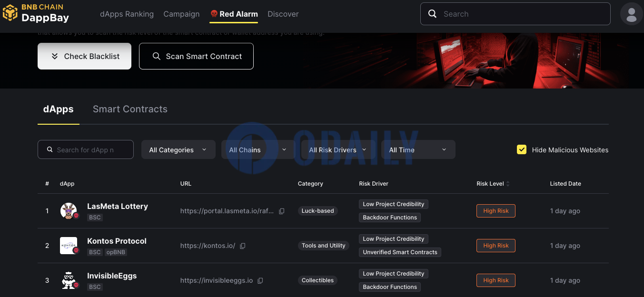Image resolution: width=644 pixels, height=297 pixels.
Task: Click the Category column header
Action: click(x=310, y=184)
